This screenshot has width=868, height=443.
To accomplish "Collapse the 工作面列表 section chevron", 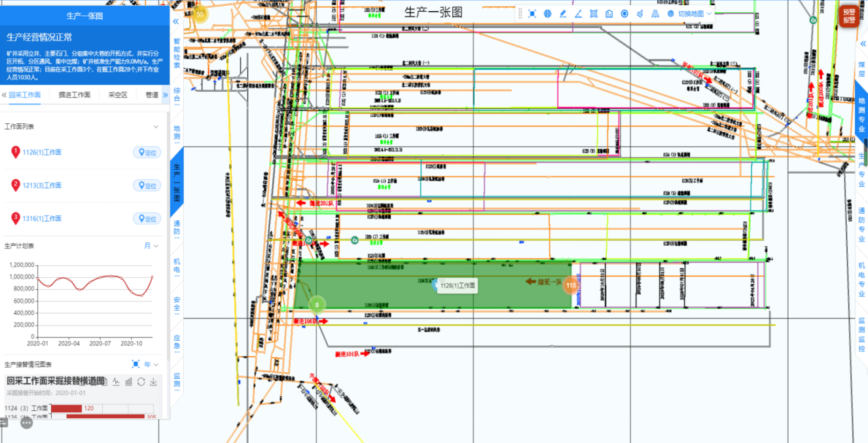I will [x=156, y=127].
